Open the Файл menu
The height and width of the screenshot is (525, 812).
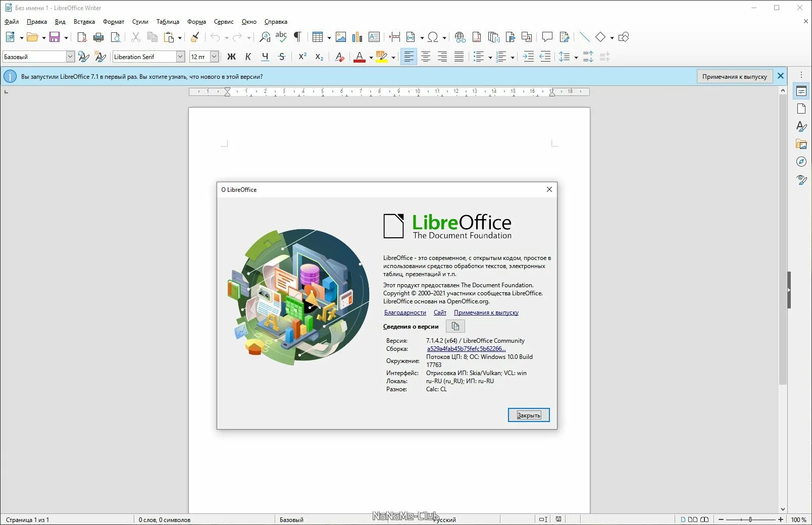tap(12, 22)
